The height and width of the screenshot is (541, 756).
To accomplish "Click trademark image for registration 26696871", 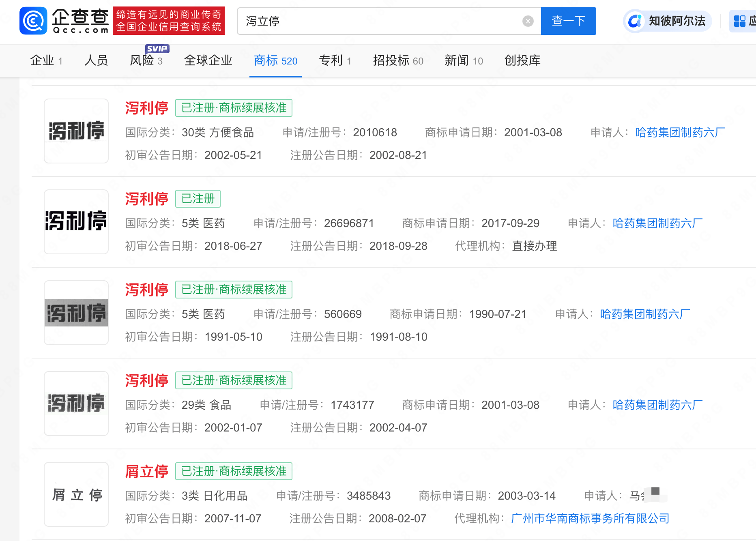I will (x=76, y=222).
